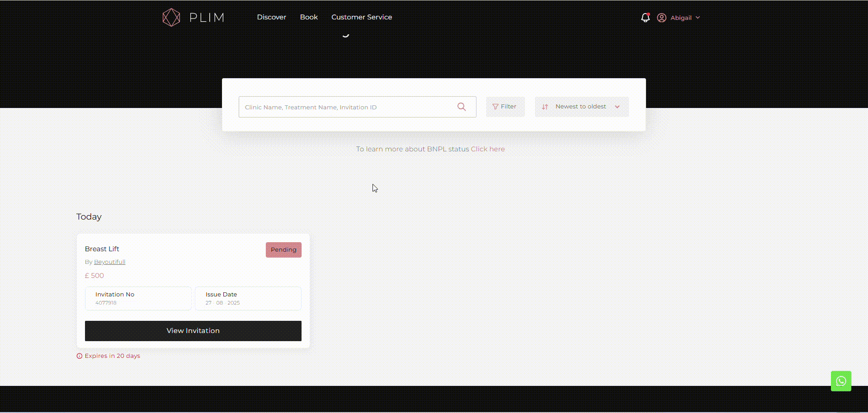Click the Expires in 20 days text
The height and width of the screenshot is (413, 868).
113,356
